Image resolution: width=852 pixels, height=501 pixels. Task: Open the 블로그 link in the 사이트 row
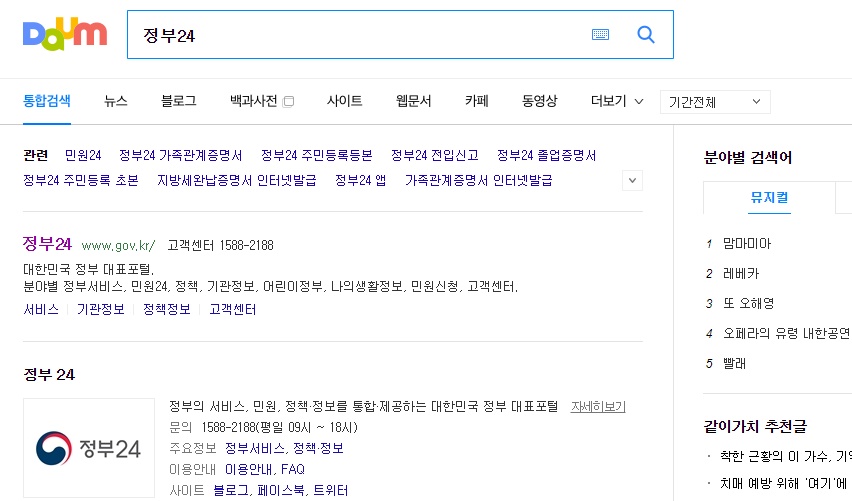click(231, 491)
